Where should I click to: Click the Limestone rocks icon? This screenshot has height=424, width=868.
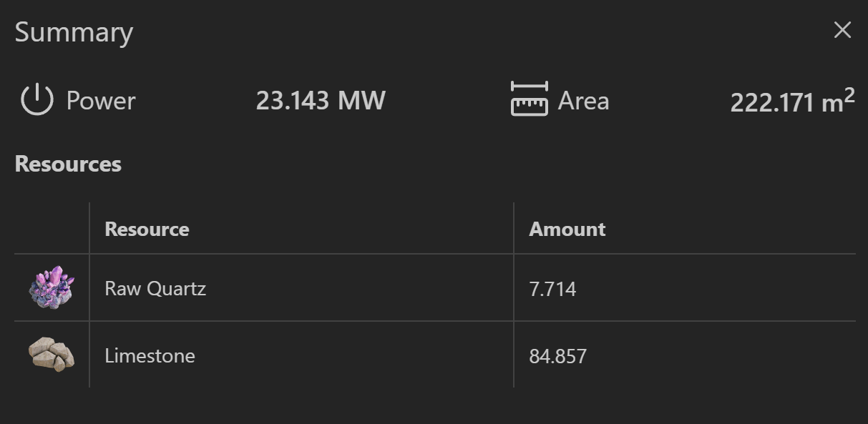point(52,355)
